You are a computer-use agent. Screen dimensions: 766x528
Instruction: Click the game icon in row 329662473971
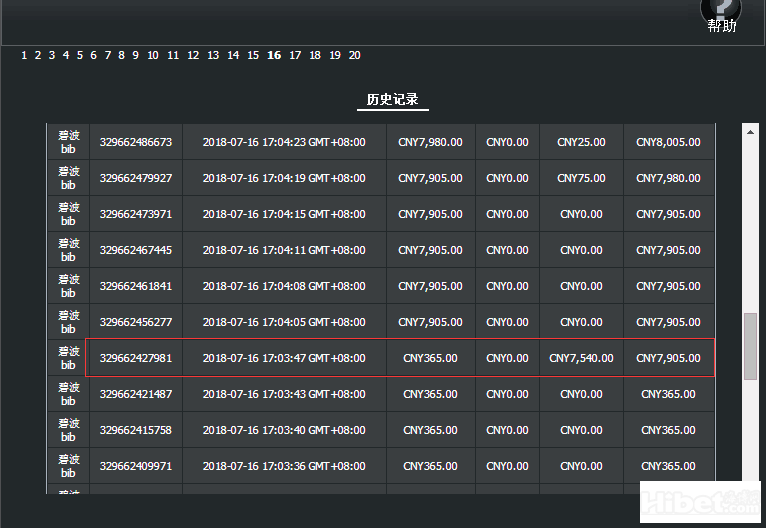tap(68, 214)
